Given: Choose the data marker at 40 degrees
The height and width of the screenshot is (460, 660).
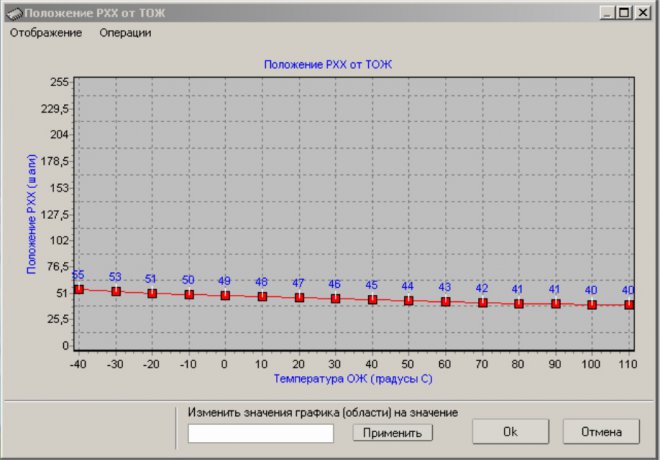Looking at the screenshot, I should tap(372, 300).
